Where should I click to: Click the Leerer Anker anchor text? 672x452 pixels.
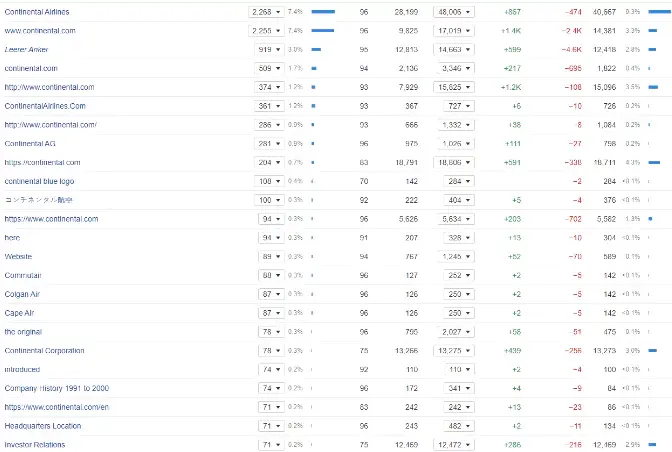point(26,49)
